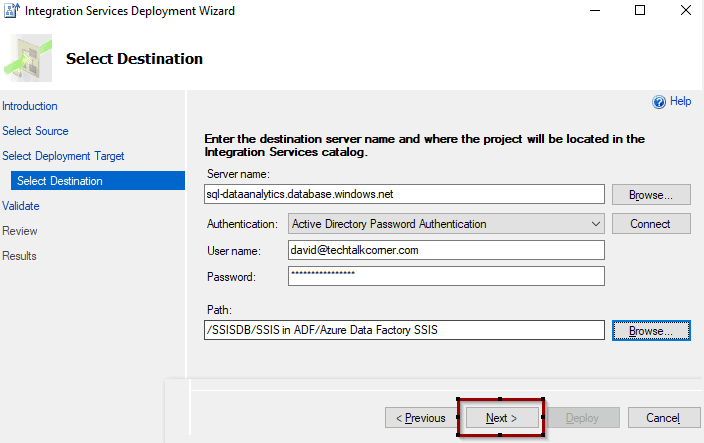Jump to the Validate step
Screen dimensions: 704x443
[x=21, y=206]
